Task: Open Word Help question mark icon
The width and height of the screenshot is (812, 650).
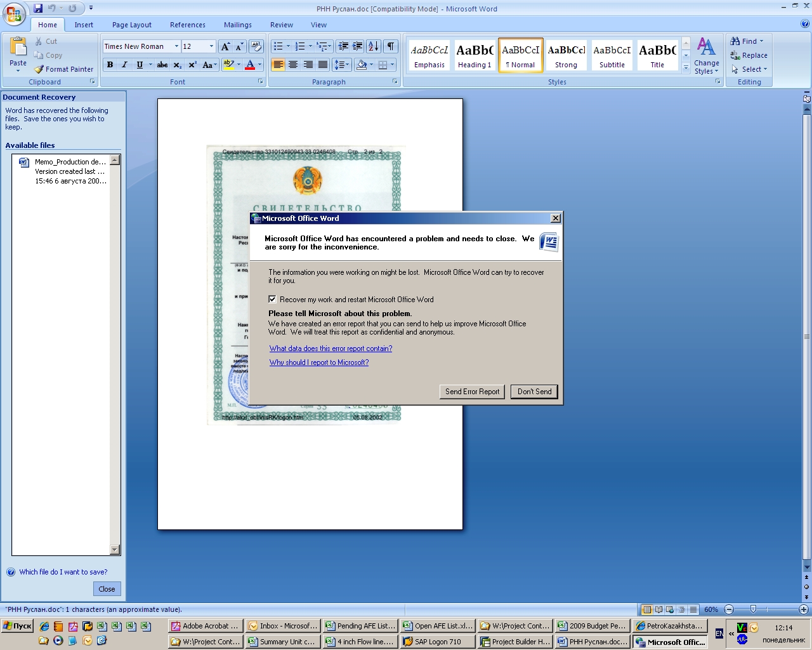Action: (x=805, y=24)
